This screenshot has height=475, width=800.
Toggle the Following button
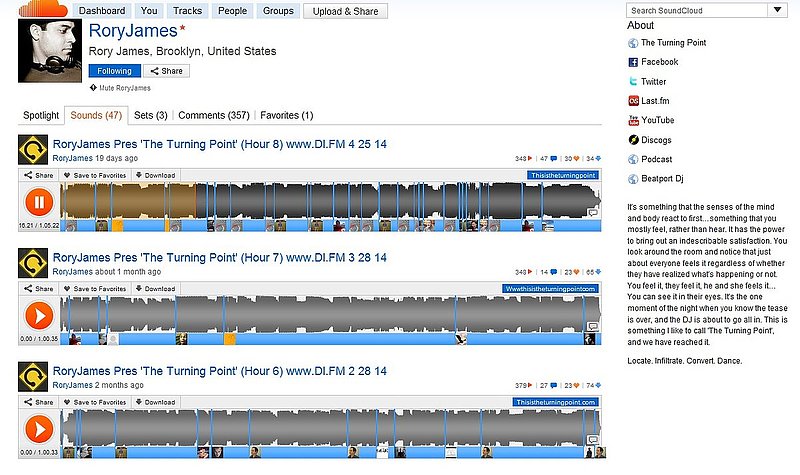click(113, 71)
